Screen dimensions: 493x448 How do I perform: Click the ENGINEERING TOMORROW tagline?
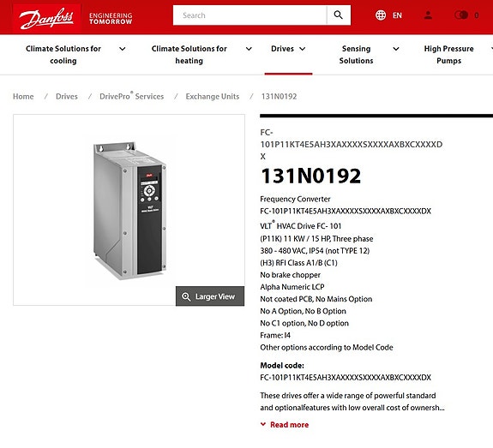111,18
